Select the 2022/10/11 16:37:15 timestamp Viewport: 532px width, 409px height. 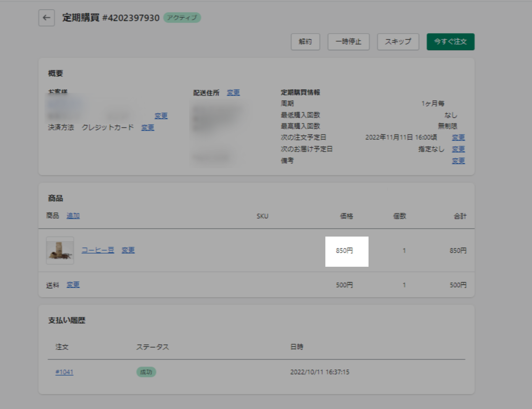click(x=320, y=372)
